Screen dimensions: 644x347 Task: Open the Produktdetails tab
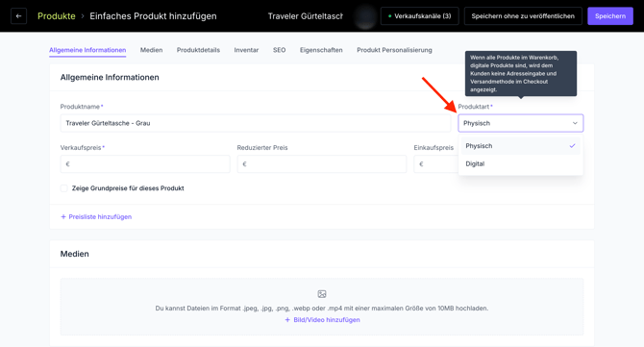click(198, 50)
